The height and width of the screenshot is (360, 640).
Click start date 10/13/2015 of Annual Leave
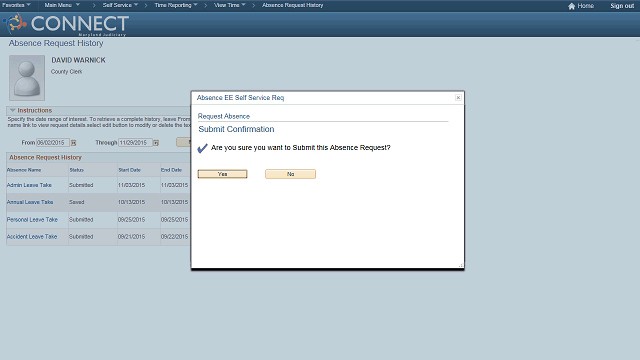point(131,202)
